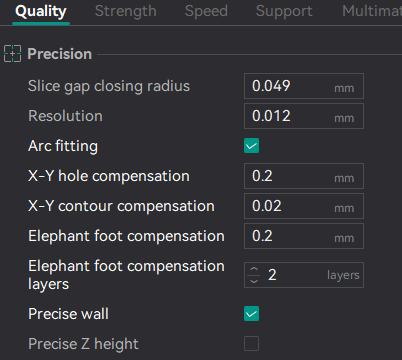Click the Slice gap closing radius label
This screenshot has height=360, width=402.
point(109,86)
